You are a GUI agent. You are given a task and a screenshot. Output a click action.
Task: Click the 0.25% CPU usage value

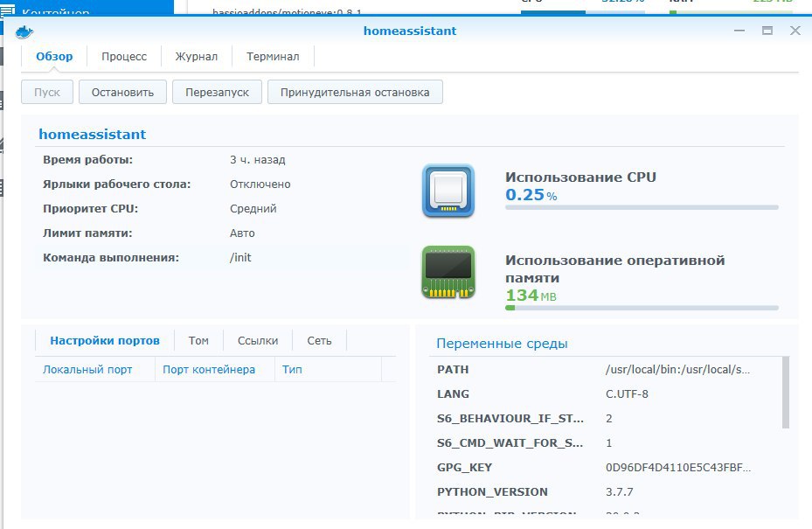click(x=531, y=195)
